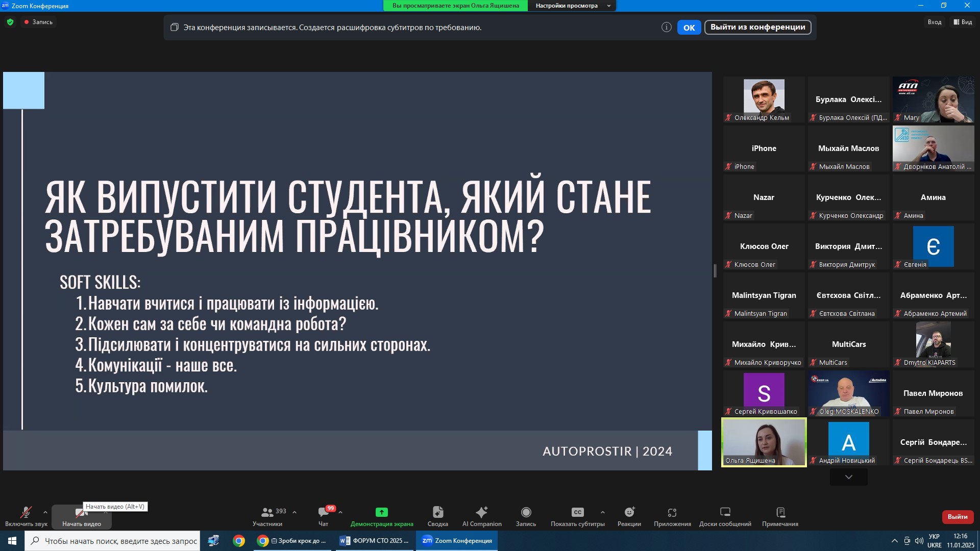Open the Чат panel
The image size is (980, 551).
point(324,516)
